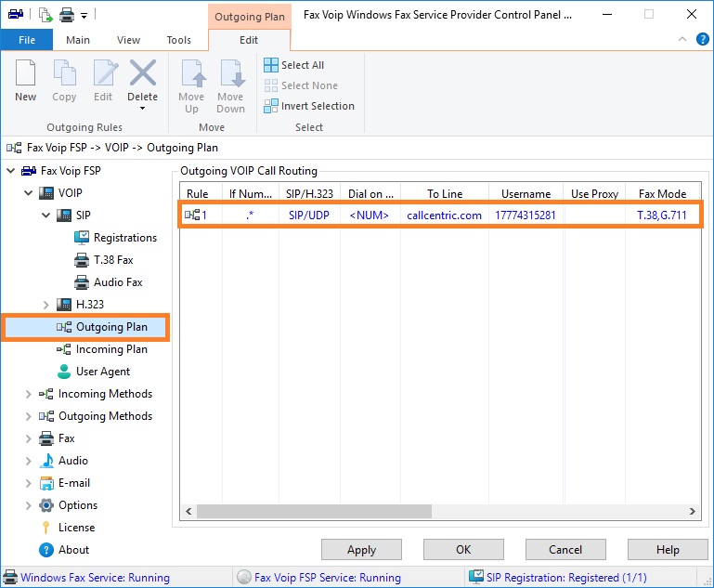Screen dimensions: 714x588
Task: Collapse the ribbon with the caret
Action: point(682,39)
